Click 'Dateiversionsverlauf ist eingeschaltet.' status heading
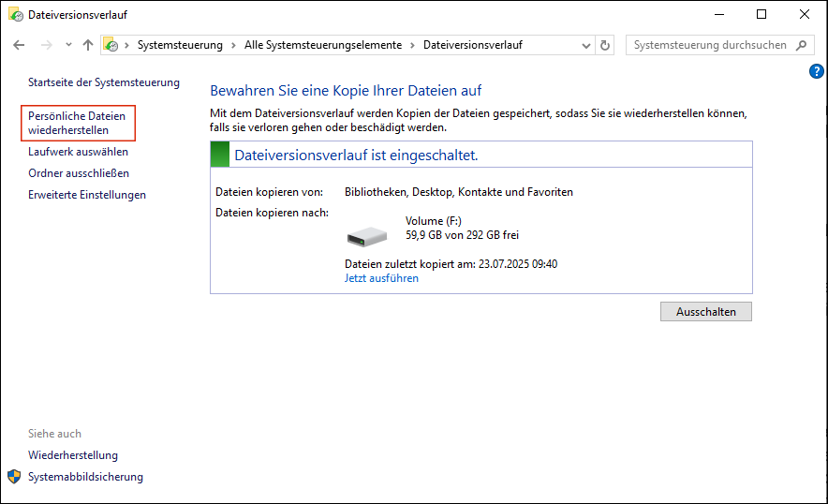828x504 pixels. 356,155
